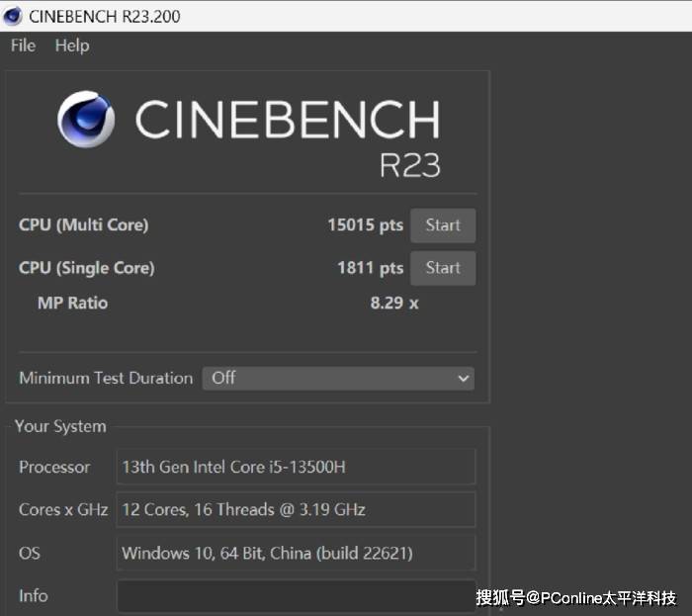Click the large Cinebench sphere logo
This screenshot has height=616, width=692.
click(x=86, y=119)
